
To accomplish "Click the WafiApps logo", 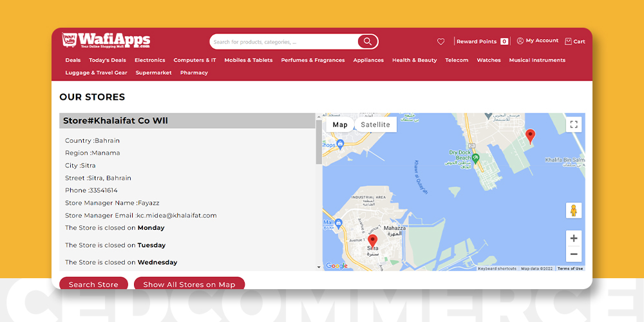I will pyautogui.click(x=106, y=40).
